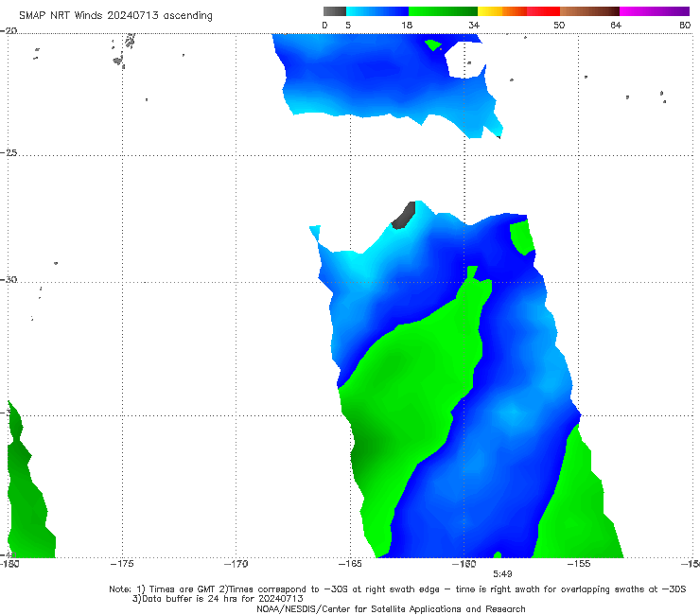
Task: Click the brown segment of the color bar
Action: [589, 11]
